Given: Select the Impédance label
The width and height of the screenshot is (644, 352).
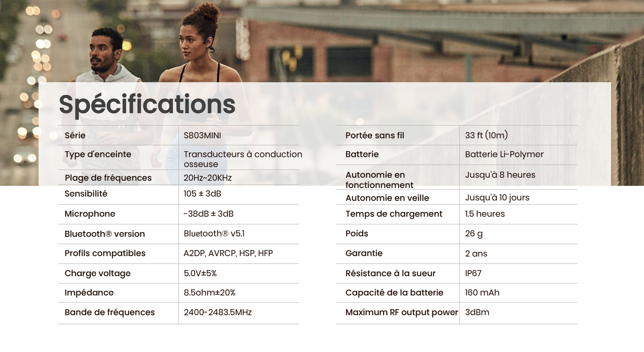Looking at the screenshot, I should point(89,292).
